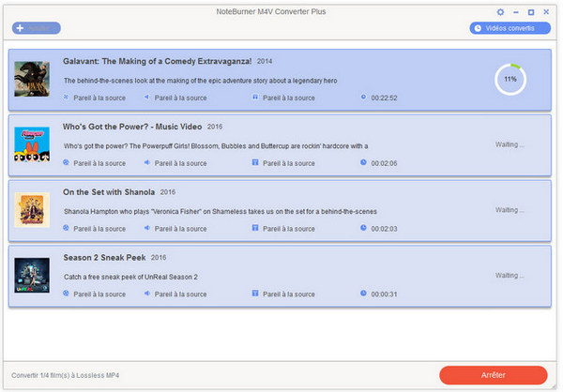Viewport: 563px width, 392px height.
Task: Click the Galavant behind-the-scenes description text
Action: [x=201, y=81]
